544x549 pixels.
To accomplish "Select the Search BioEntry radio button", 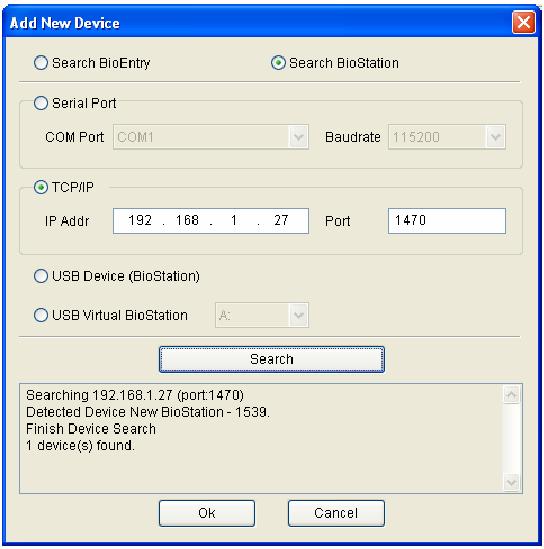I will (x=41, y=63).
